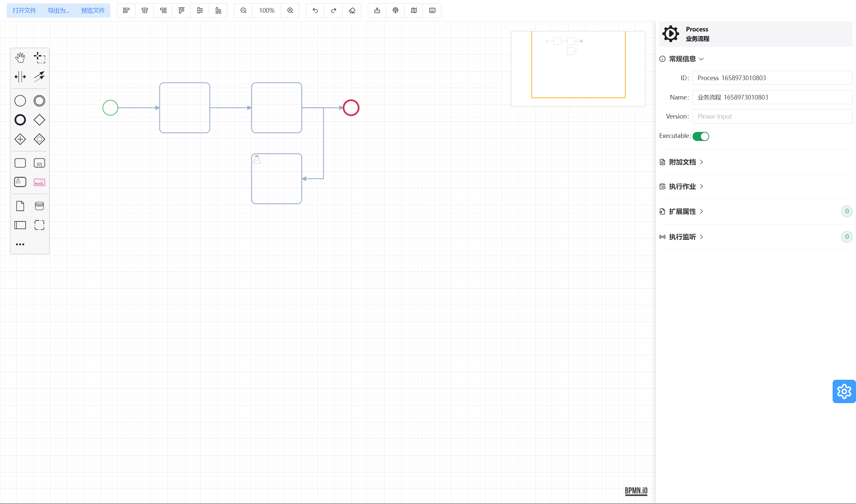The height and width of the screenshot is (504, 856).
Task: Toggle the Executable switch off
Action: (700, 136)
